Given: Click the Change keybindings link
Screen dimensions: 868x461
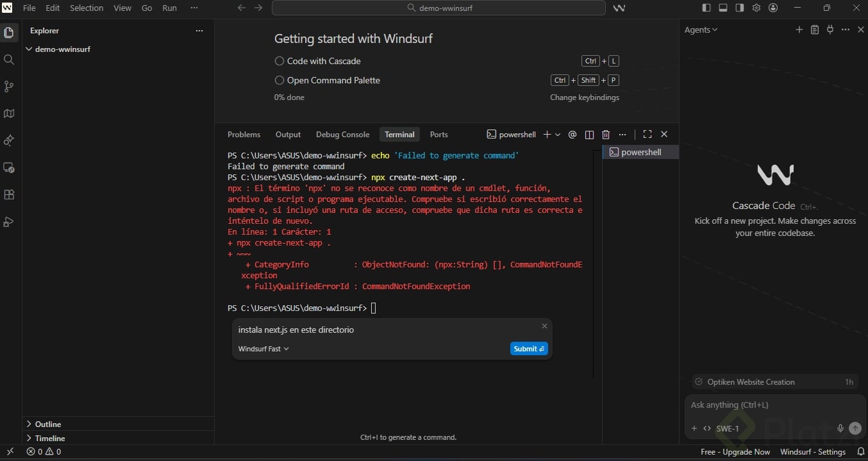Looking at the screenshot, I should (585, 97).
